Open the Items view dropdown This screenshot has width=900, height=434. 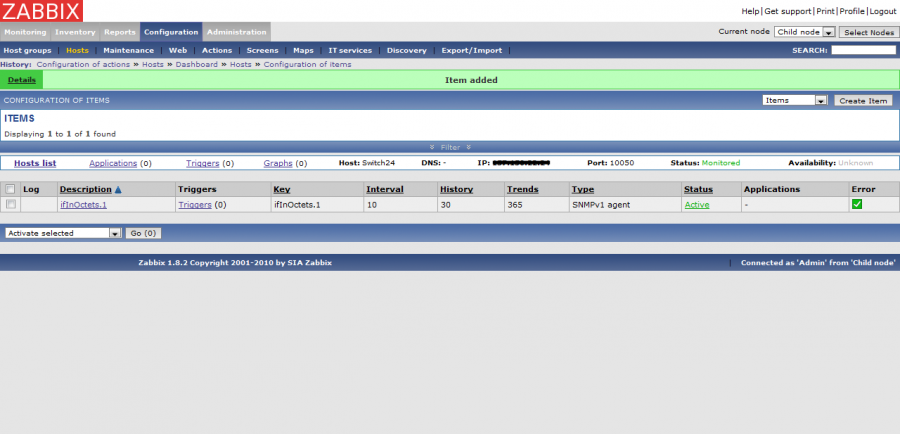pyautogui.click(x=794, y=100)
